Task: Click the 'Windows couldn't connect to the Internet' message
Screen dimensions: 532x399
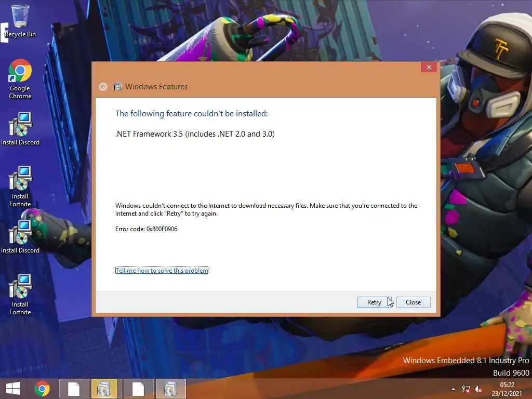Action: (x=267, y=209)
